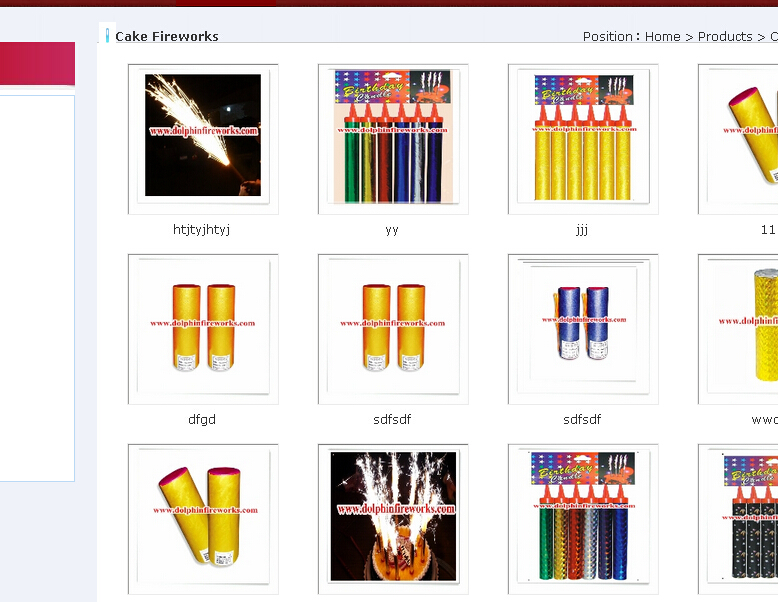Select the blue tubes sdfsdf product image
The height and width of the screenshot is (602, 778).
583,329
